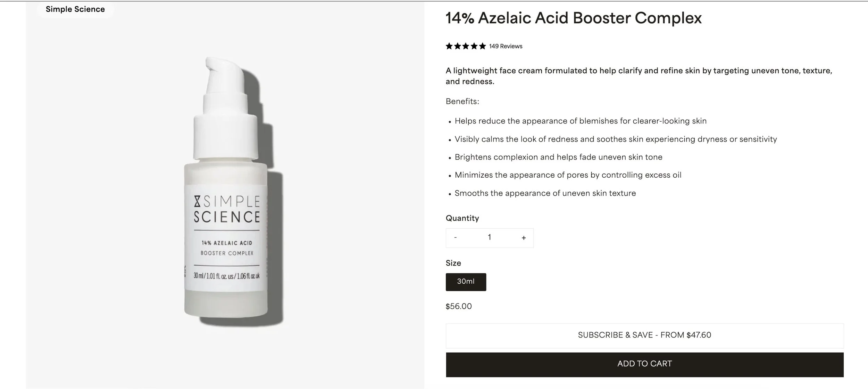Click the Simple Science brand badge

tap(75, 9)
